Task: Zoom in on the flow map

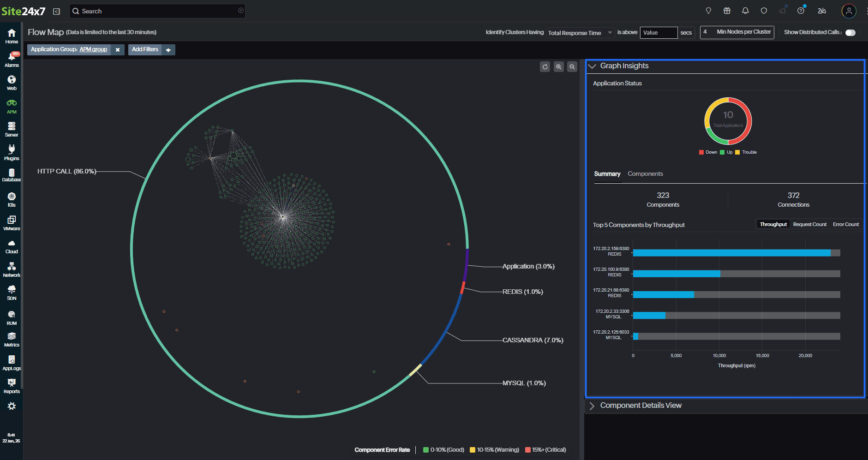Action: pos(559,66)
